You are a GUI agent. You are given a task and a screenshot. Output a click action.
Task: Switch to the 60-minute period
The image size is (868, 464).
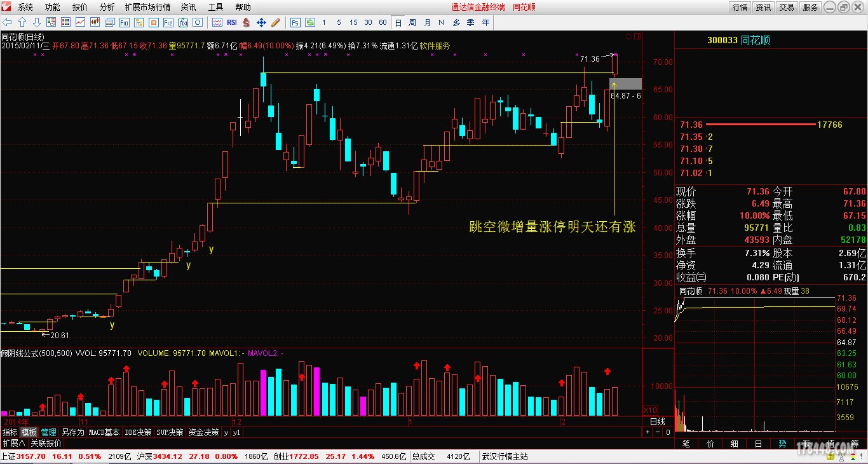click(x=383, y=22)
